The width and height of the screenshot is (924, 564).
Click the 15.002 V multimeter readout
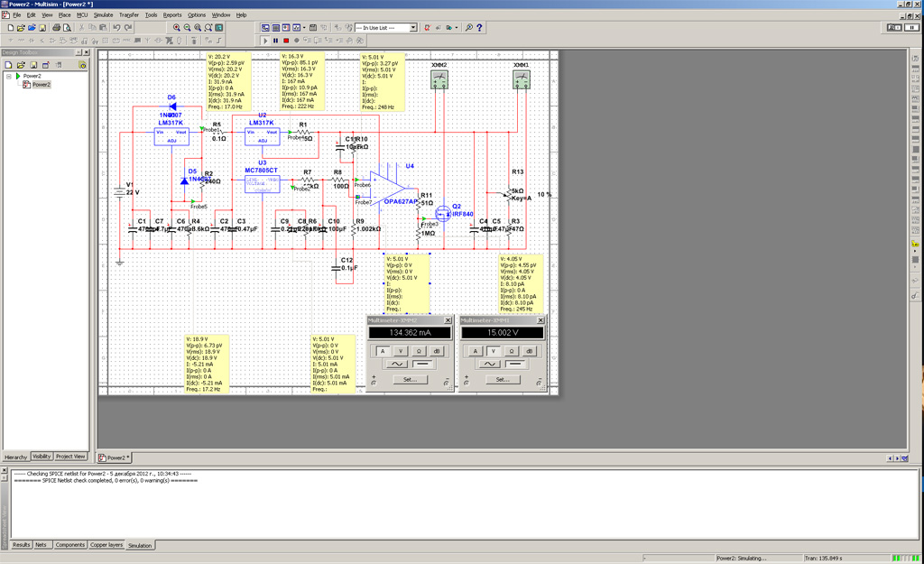click(x=503, y=333)
